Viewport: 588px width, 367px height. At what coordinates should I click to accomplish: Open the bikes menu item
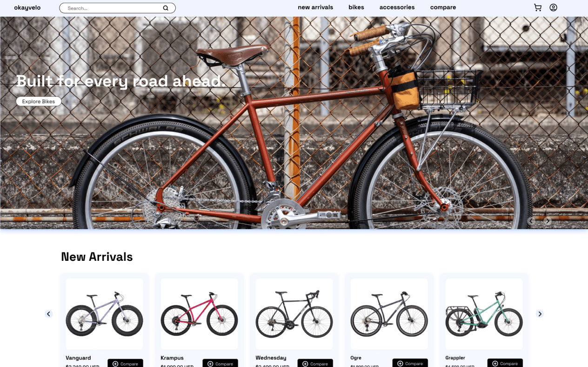356,7
